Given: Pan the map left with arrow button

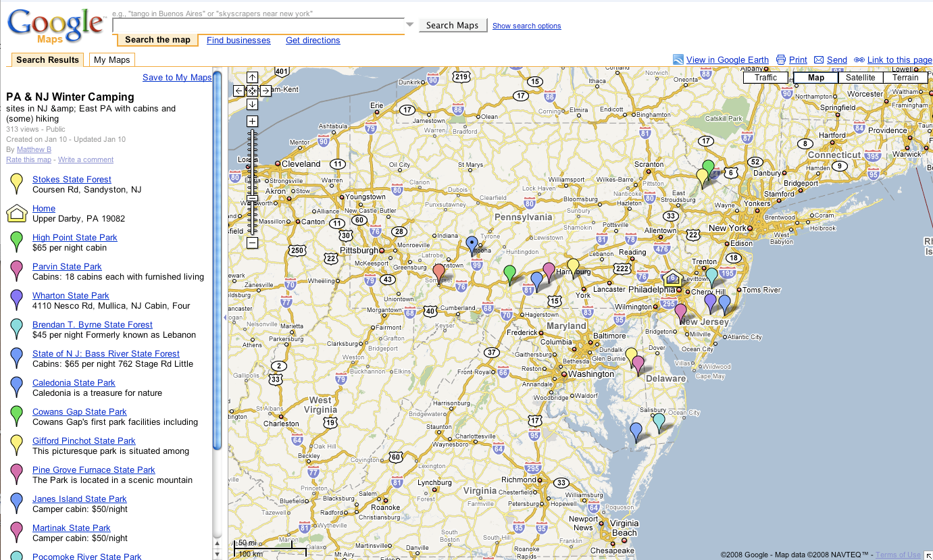Looking at the screenshot, I should tap(239, 91).
